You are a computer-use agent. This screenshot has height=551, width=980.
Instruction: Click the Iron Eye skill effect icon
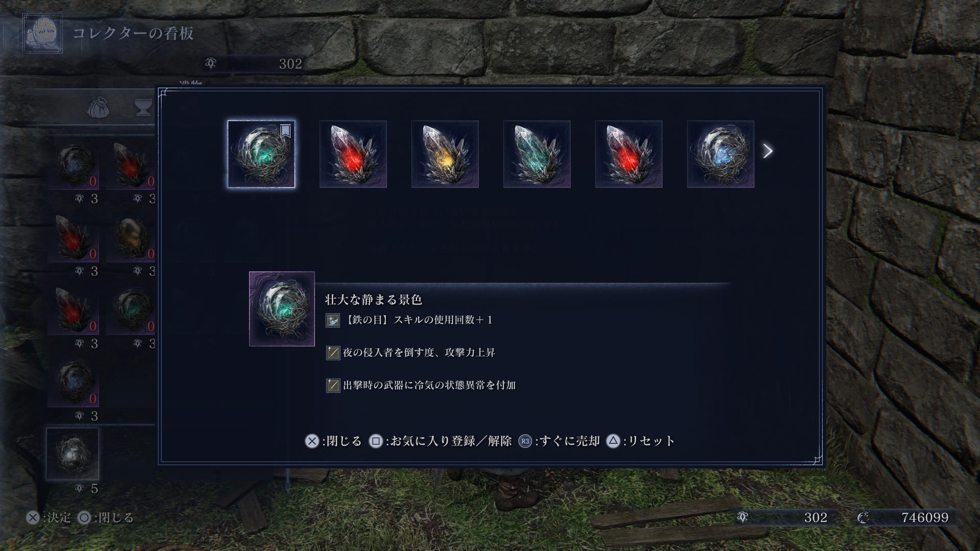coord(333,320)
